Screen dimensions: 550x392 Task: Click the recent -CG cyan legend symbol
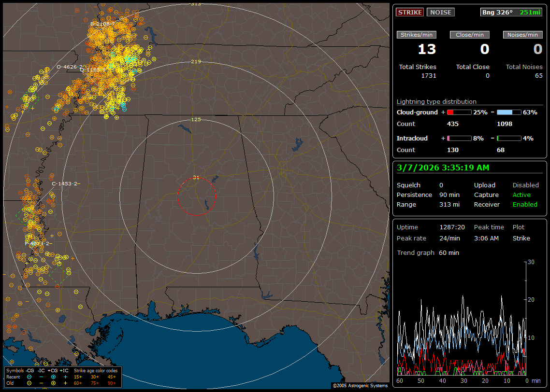pyautogui.click(x=29, y=377)
